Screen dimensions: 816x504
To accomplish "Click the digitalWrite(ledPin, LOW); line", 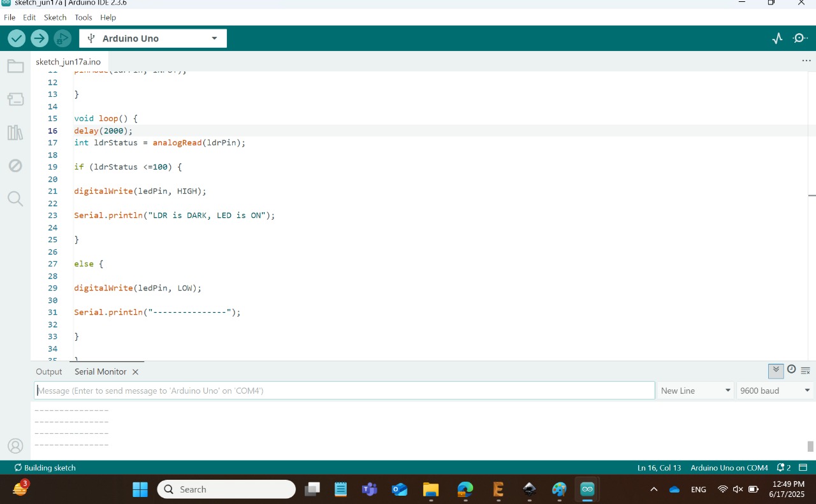I will pyautogui.click(x=138, y=288).
